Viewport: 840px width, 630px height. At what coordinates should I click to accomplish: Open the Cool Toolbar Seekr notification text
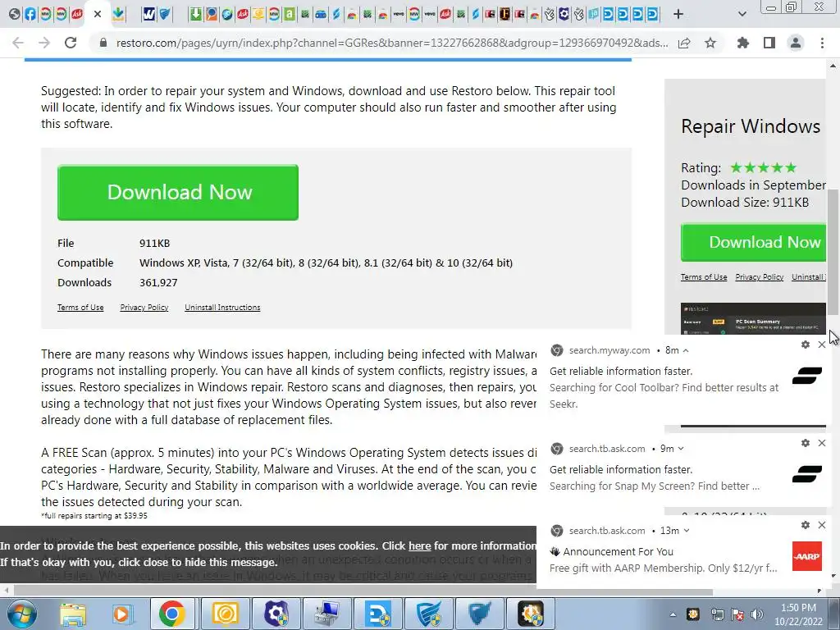click(664, 395)
